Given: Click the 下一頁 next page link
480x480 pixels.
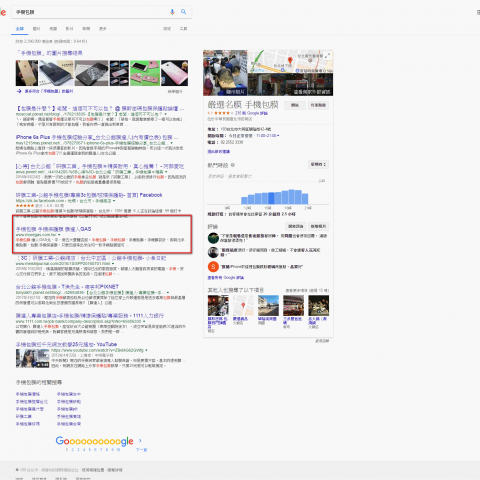Looking at the screenshot, I should [x=141, y=450].
